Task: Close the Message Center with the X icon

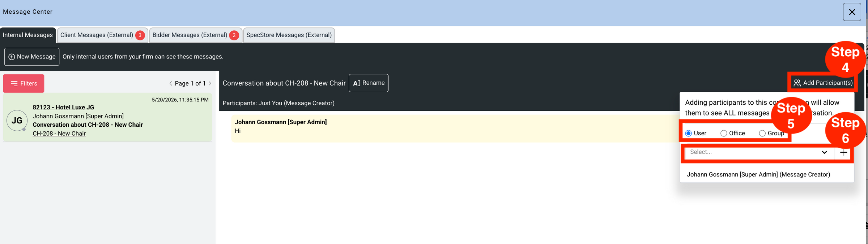Action: point(852,12)
